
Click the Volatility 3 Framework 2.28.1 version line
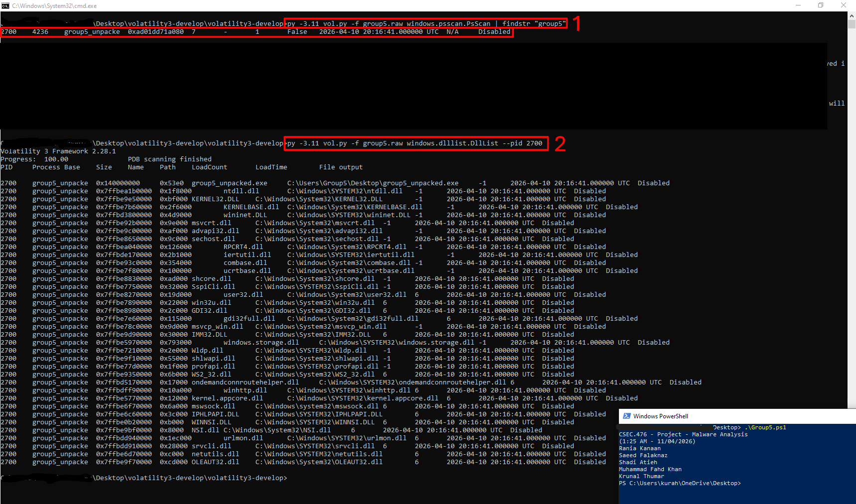(58, 151)
